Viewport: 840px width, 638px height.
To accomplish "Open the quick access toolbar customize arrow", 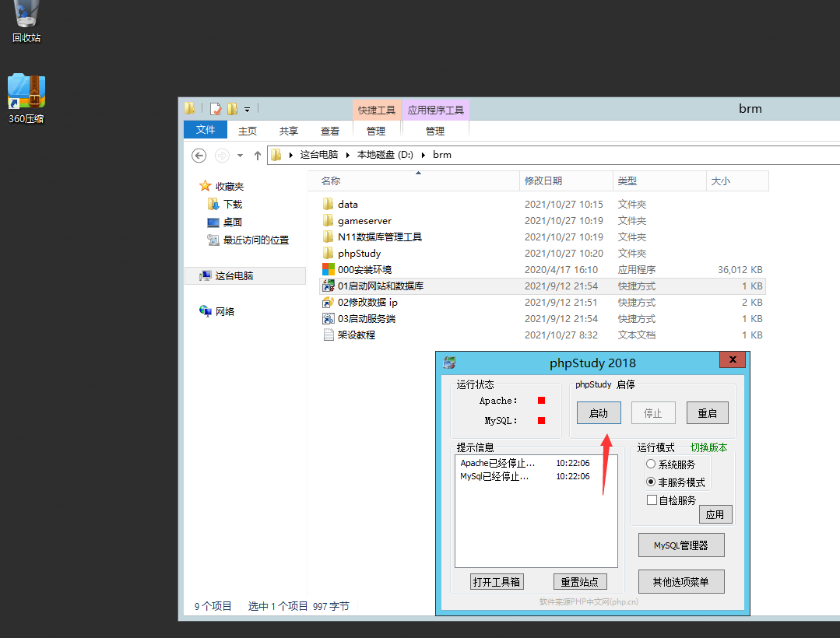I will [x=247, y=110].
